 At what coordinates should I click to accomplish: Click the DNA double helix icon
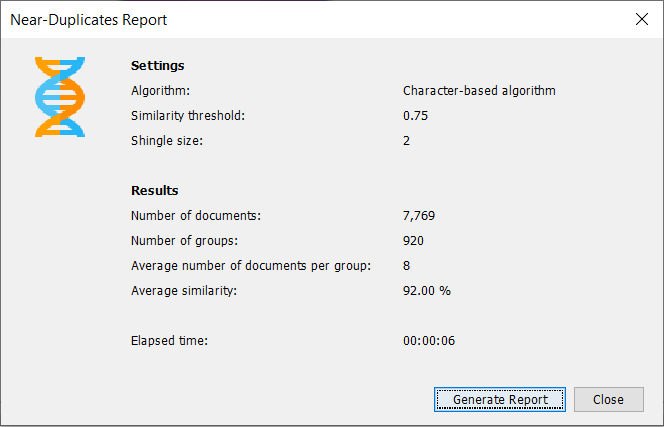click(60, 97)
